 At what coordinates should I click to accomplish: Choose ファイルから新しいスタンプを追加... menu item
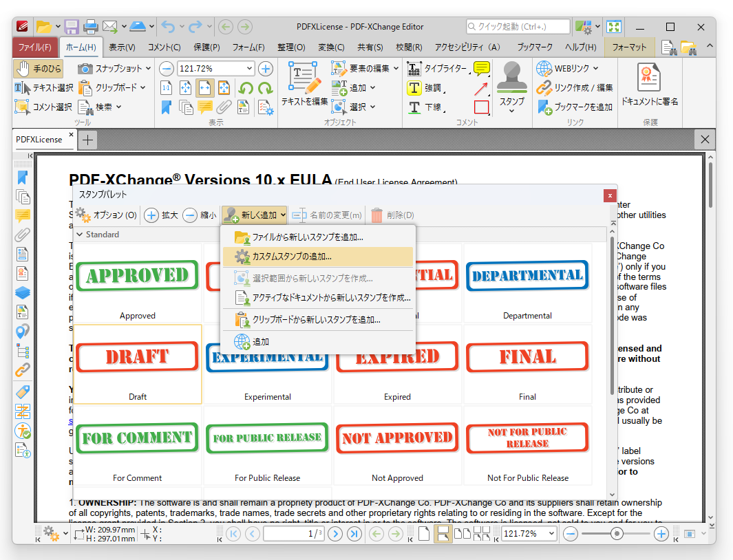pyautogui.click(x=318, y=237)
